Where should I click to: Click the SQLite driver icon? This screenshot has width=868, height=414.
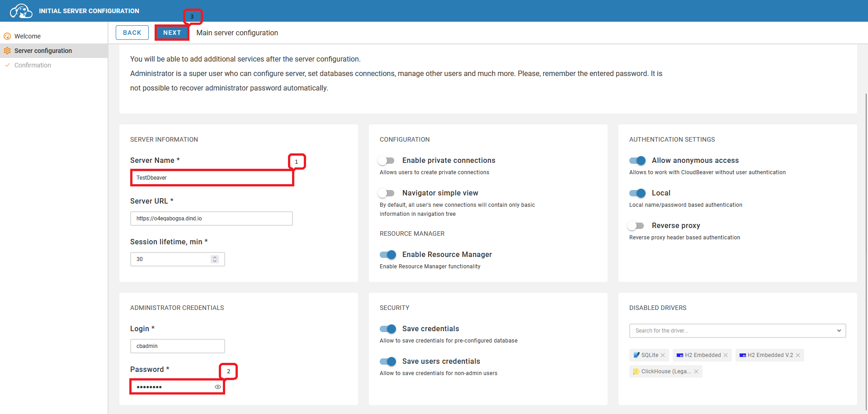[x=637, y=355]
